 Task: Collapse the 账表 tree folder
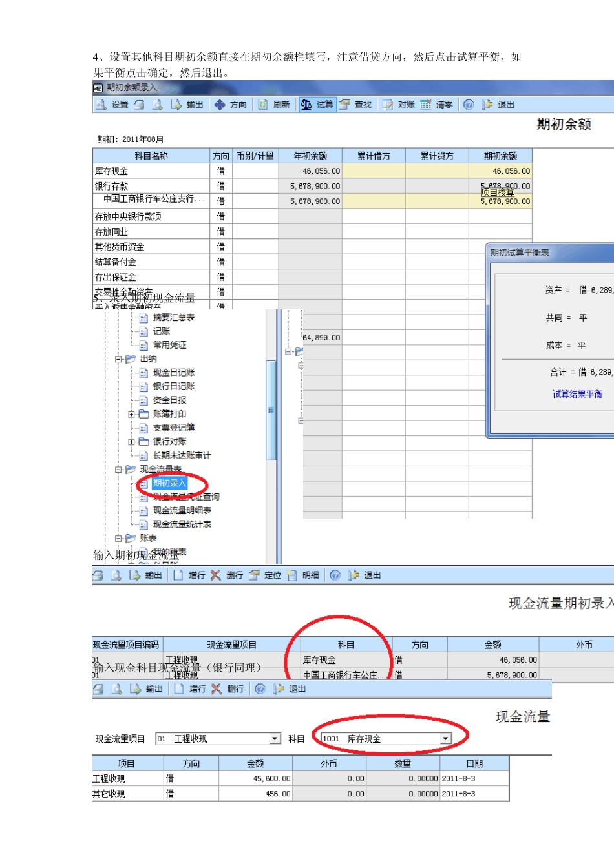click(119, 538)
